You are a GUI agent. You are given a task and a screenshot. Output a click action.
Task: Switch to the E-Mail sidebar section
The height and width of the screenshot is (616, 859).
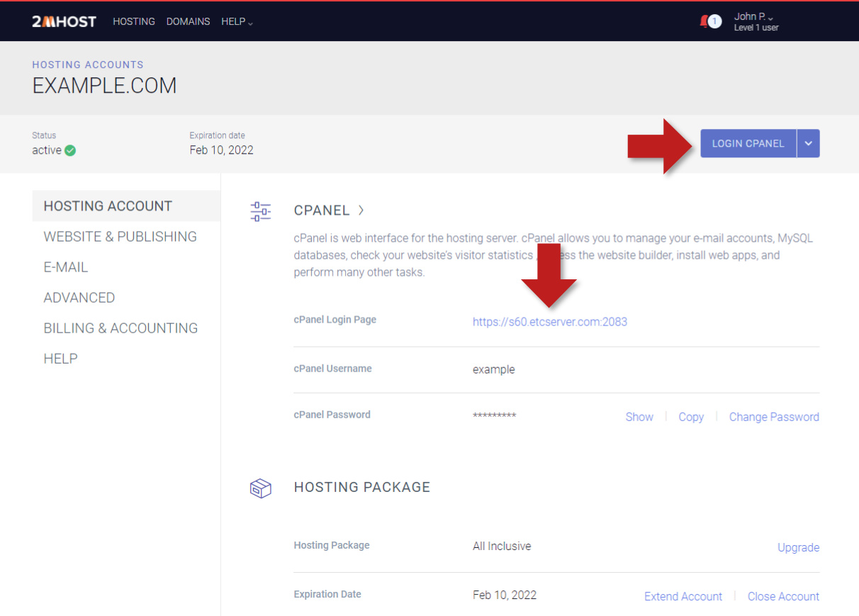(x=66, y=267)
